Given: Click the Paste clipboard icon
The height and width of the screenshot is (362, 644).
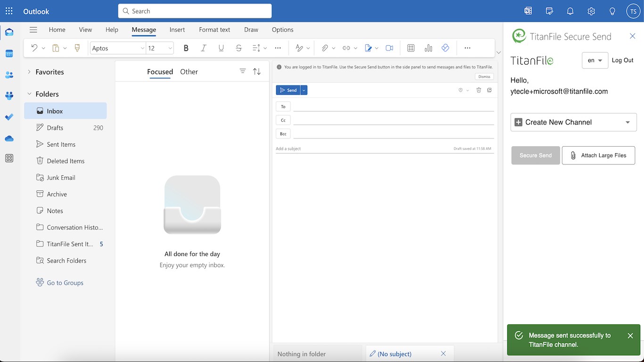Looking at the screenshot, I should tap(56, 48).
